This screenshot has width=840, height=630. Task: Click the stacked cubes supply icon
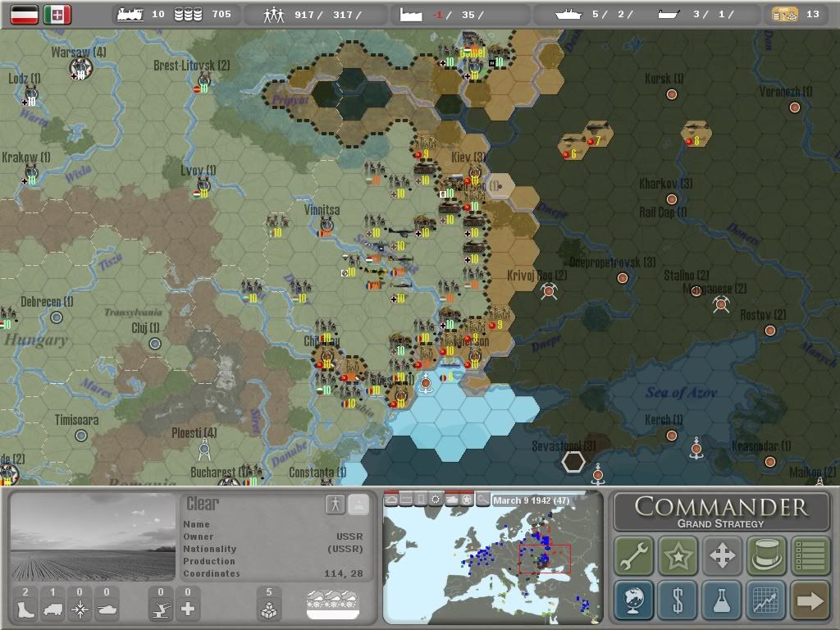(269, 609)
